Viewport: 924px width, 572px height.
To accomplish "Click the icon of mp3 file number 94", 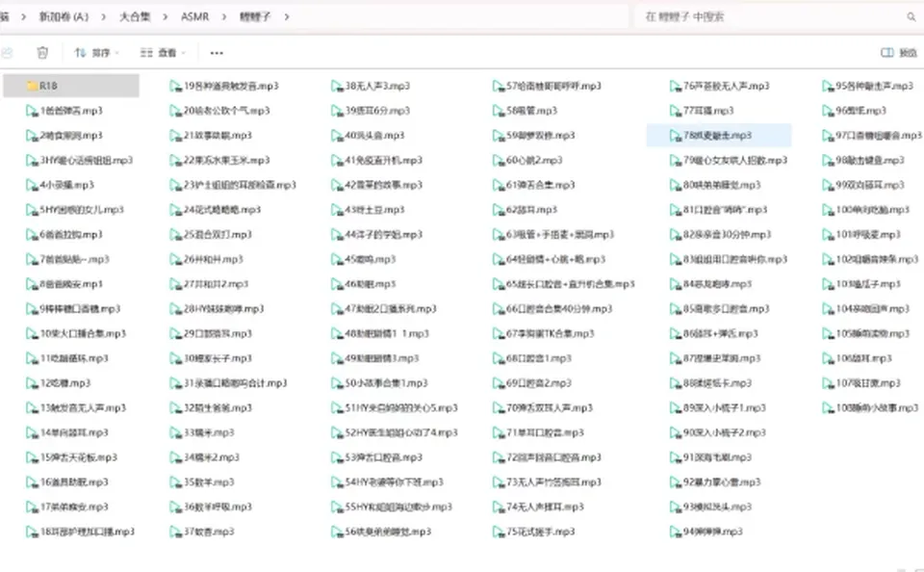I will 676,532.
